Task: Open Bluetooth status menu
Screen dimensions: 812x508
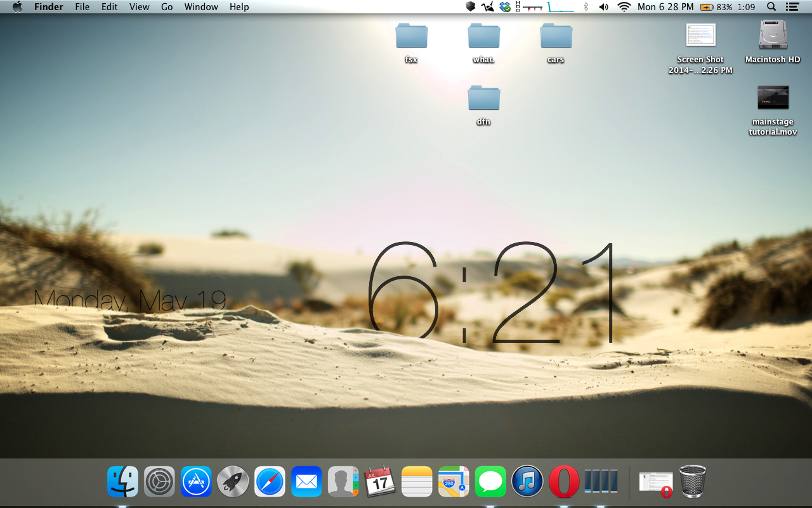Action: coord(586,7)
